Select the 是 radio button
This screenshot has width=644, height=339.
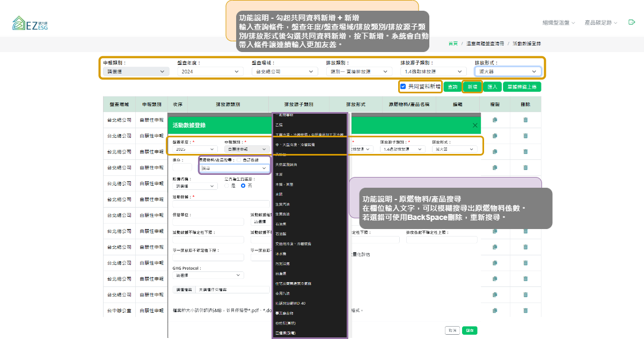(227, 186)
